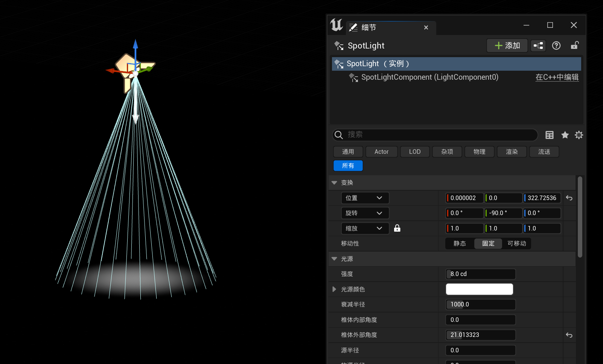Reset outer cone angle value arrow
The height and width of the screenshot is (364, 603).
pos(569,335)
